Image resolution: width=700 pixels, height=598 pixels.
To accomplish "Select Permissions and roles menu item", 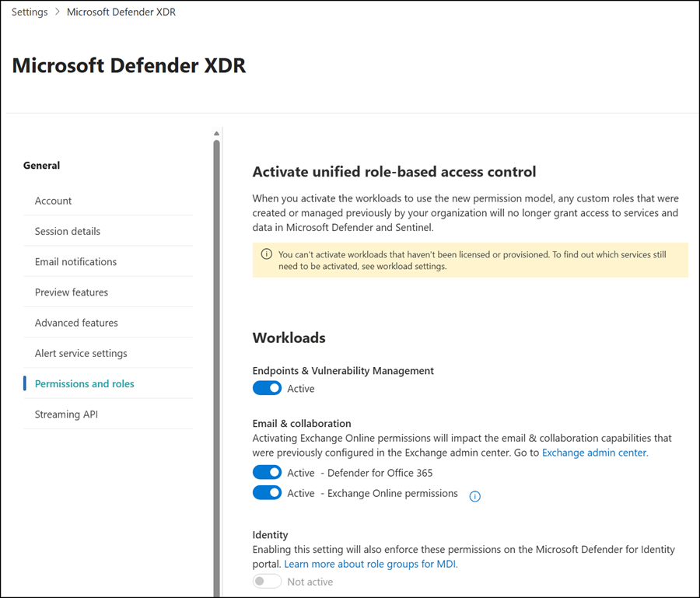I will click(108, 384).
